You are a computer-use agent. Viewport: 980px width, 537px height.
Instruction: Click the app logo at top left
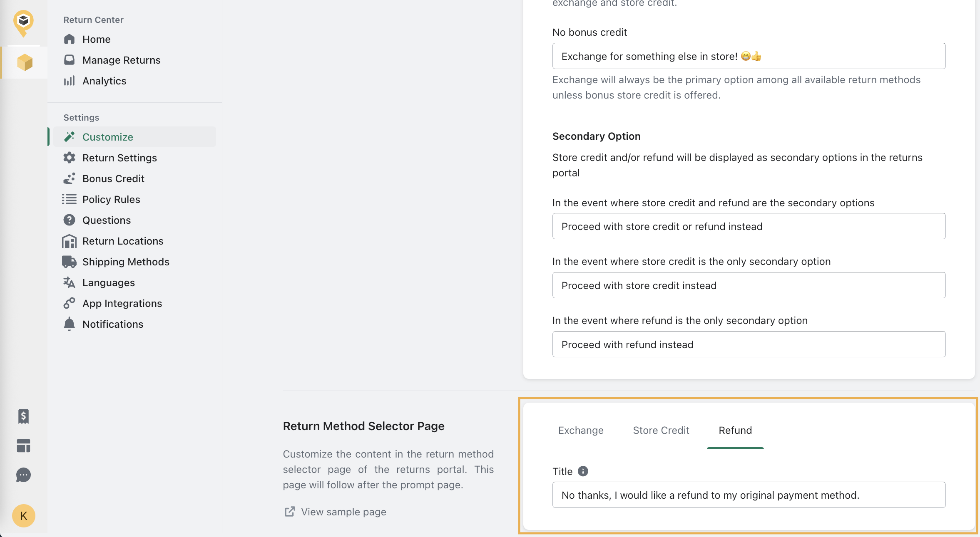coord(24,23)
